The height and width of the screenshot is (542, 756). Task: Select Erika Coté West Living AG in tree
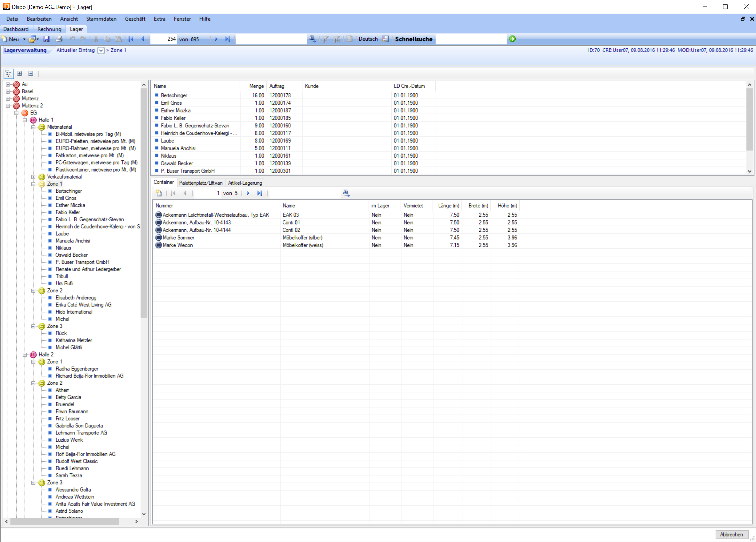pos(83,305)
